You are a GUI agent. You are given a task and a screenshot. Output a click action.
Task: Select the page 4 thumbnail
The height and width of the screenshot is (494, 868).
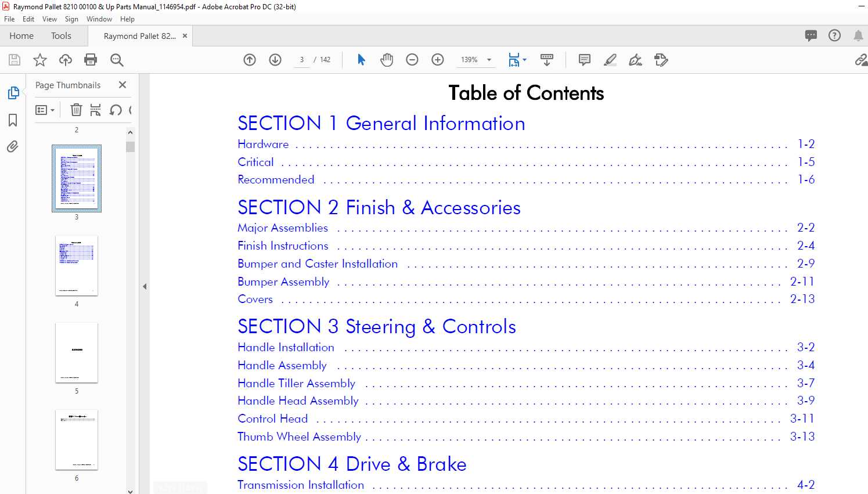[x=77, y=265]
